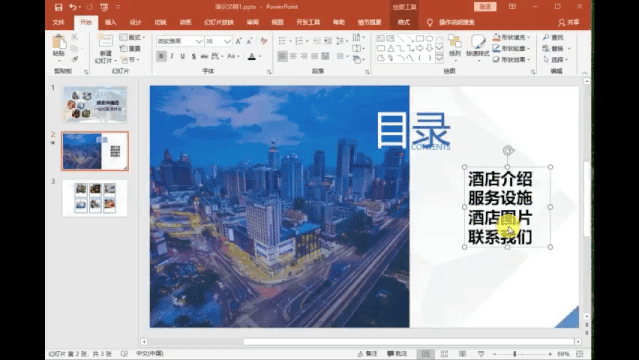
Task: Open the File (文件) tab
Action: point(59,22)
